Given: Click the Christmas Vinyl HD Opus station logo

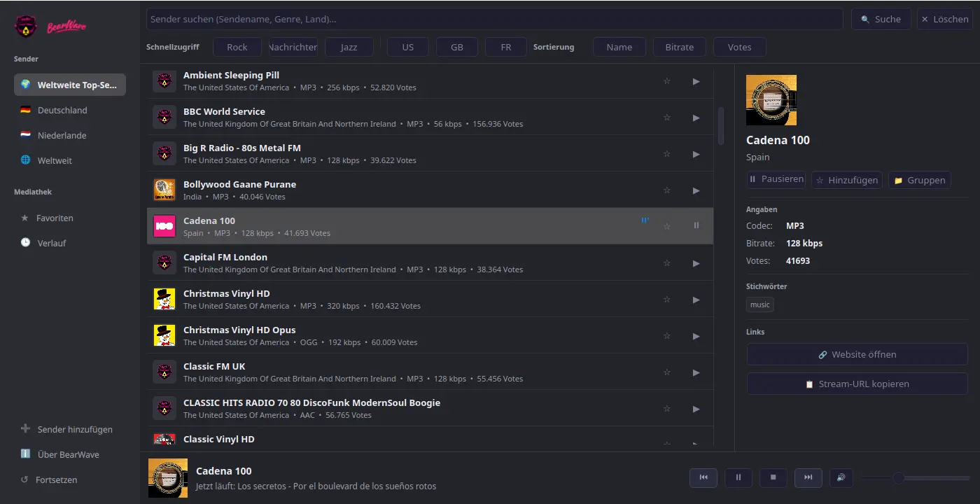Looking at the screenshot, I should [164, 335].
